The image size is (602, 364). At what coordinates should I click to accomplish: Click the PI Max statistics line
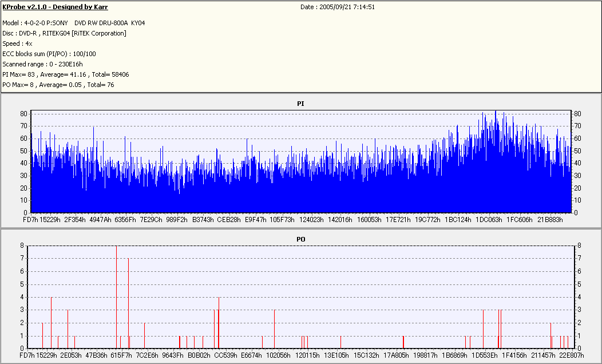tap(66, 74)
